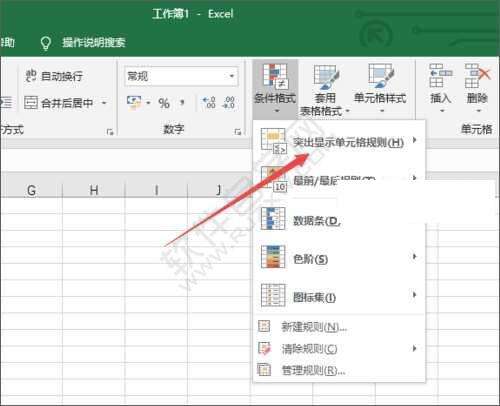Image resolution: width=500 pixels, height=406 pixels.
Task: Select 色阶(S) color scales menu item
Action: [x=339, y=257]
